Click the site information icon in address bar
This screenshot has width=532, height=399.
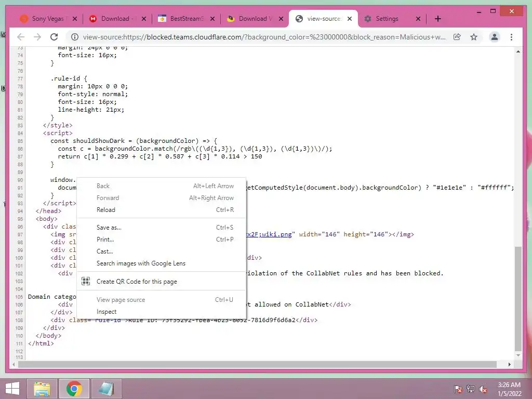coord(75,37)
